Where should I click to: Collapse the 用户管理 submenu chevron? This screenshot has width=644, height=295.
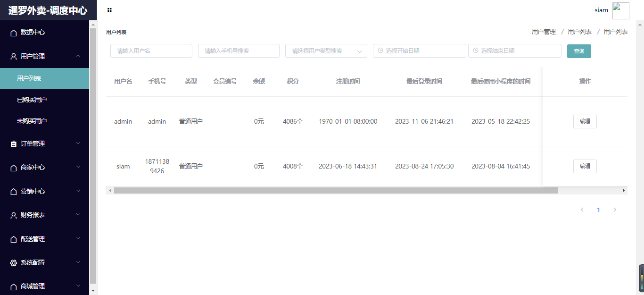point(78,56)
